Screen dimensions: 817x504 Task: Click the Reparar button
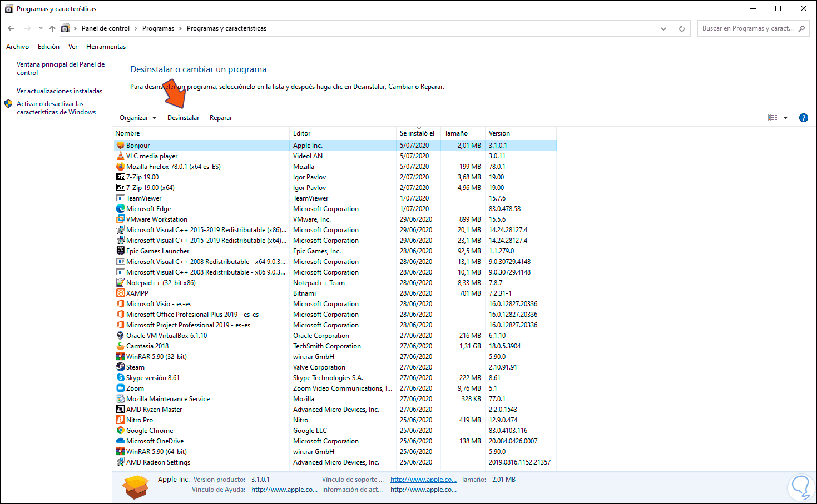pyautogui.click(x=221, y=118)
